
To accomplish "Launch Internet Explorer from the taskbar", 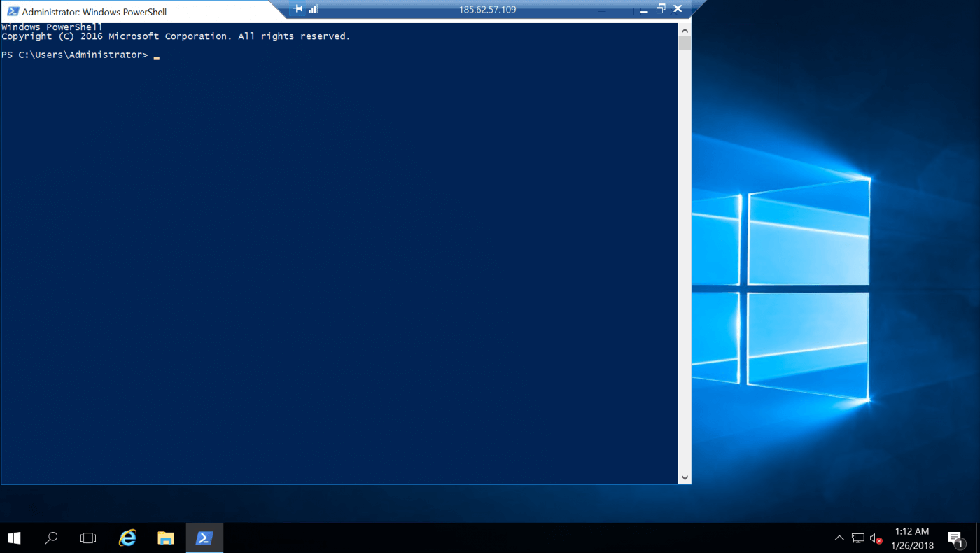I will pos(127,538).
